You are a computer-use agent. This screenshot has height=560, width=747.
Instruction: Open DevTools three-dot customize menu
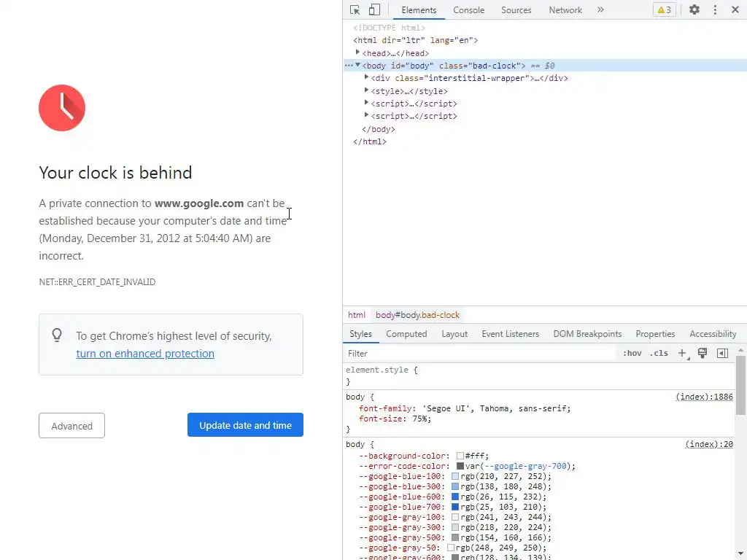715,9
